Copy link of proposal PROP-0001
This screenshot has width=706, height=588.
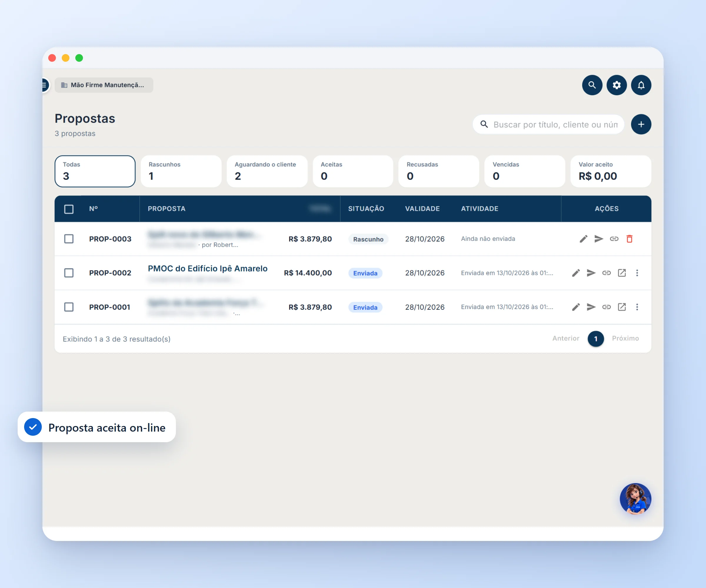point(607,307)
